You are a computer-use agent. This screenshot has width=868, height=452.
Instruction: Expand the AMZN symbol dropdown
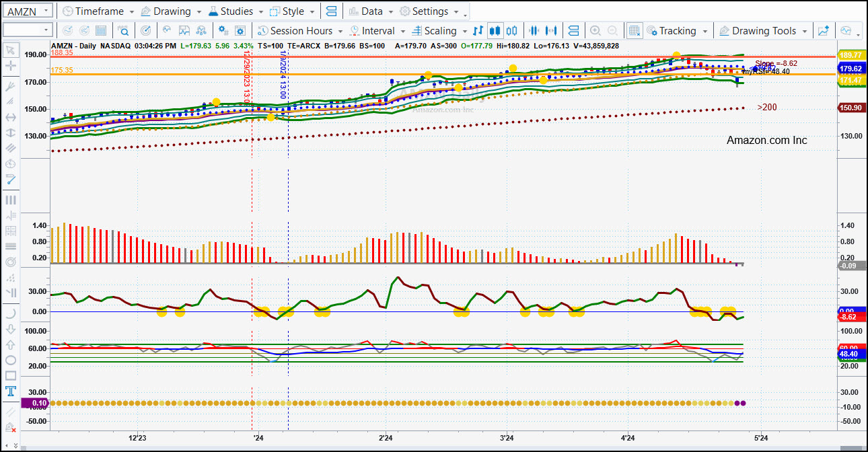point(46,11)
